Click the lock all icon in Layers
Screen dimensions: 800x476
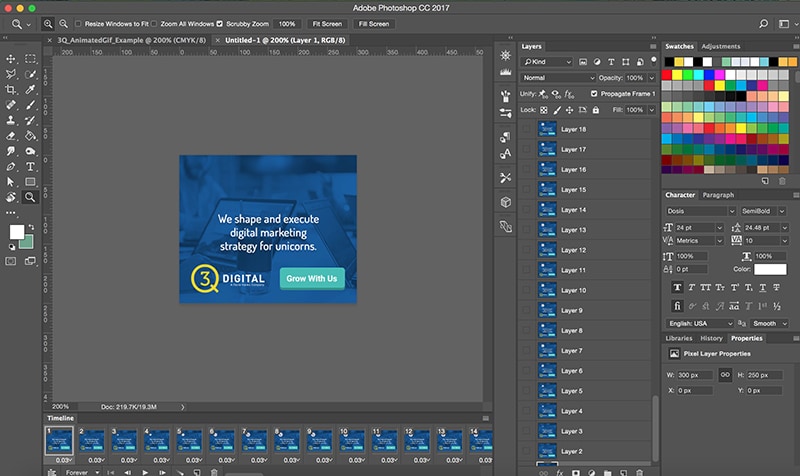pos(596,109)
